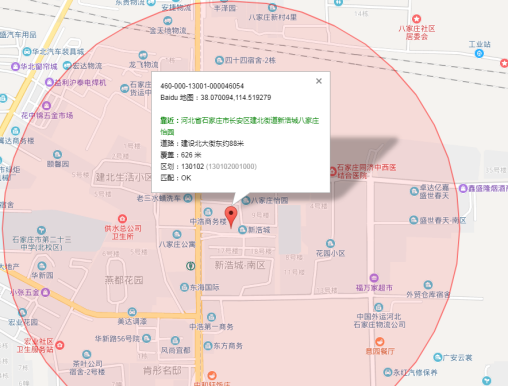The width and height of the screenshot is (508, 386).
Task: Open the green nearby address link
Action: pos(239,126)
